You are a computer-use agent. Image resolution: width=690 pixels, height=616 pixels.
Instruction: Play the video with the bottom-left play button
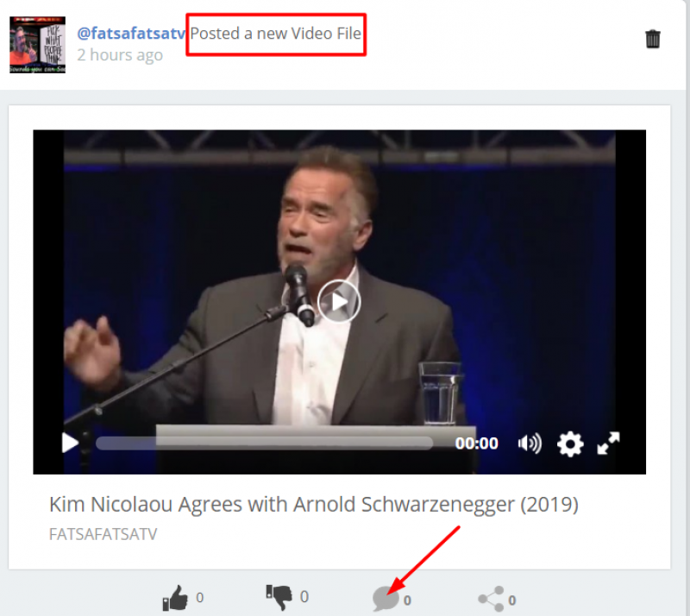(70, 443)
